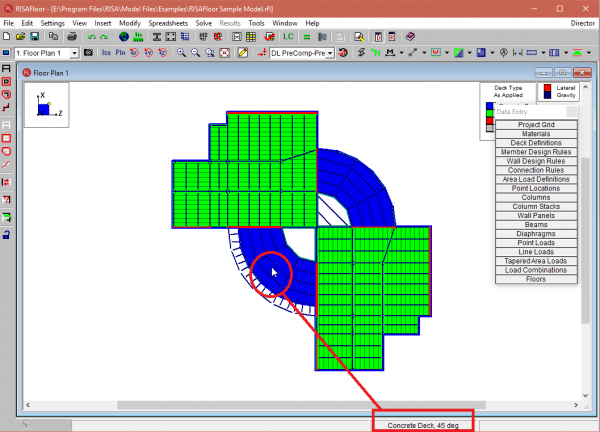
Task: Open Deck Definitions from Data Entry
Action: 536,142
